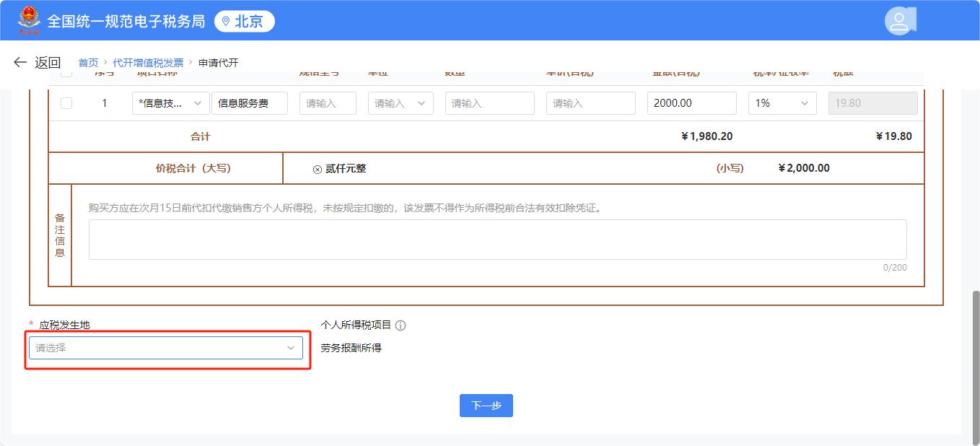Expand the *信息技... item name dropdown
The image size is (980, 446).
pyautogui.click(x=170, y=103)
